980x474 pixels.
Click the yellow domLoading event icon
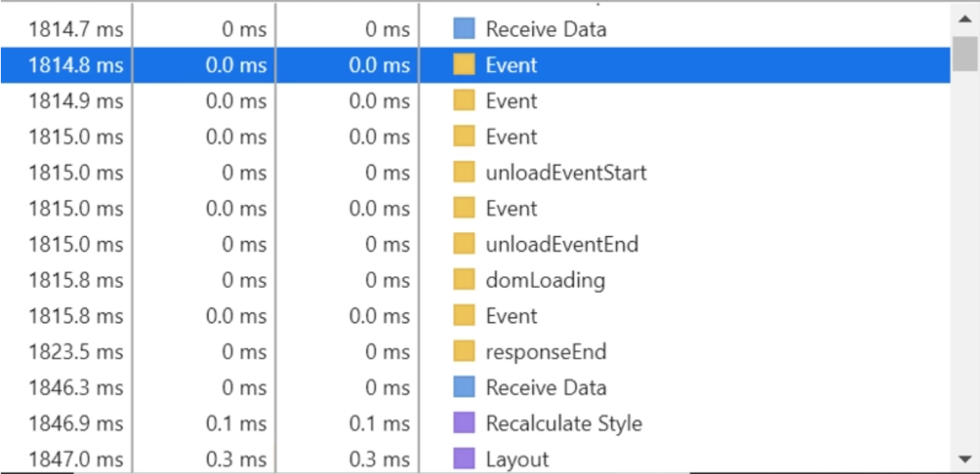tap(464, 280)
